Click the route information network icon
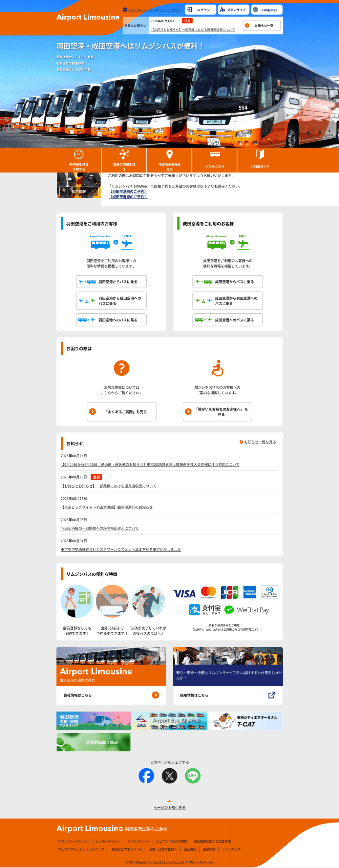This screenshot has width=339, height=868. pyautogui.click(x=124, y=155)
